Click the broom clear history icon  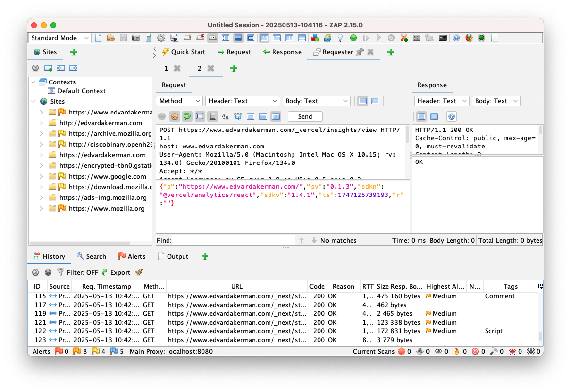click(x=139, y=272)
